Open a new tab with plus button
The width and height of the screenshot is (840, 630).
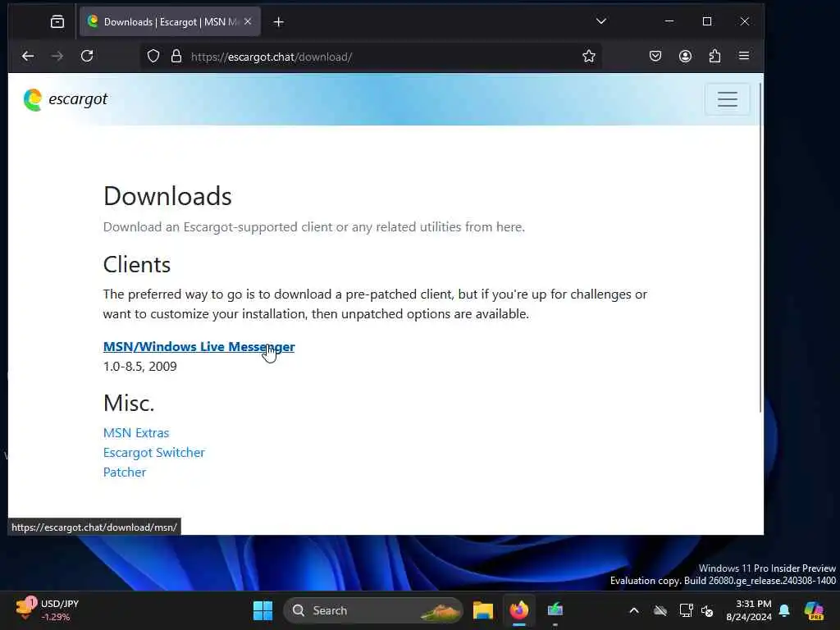click(x=279, y=22)
